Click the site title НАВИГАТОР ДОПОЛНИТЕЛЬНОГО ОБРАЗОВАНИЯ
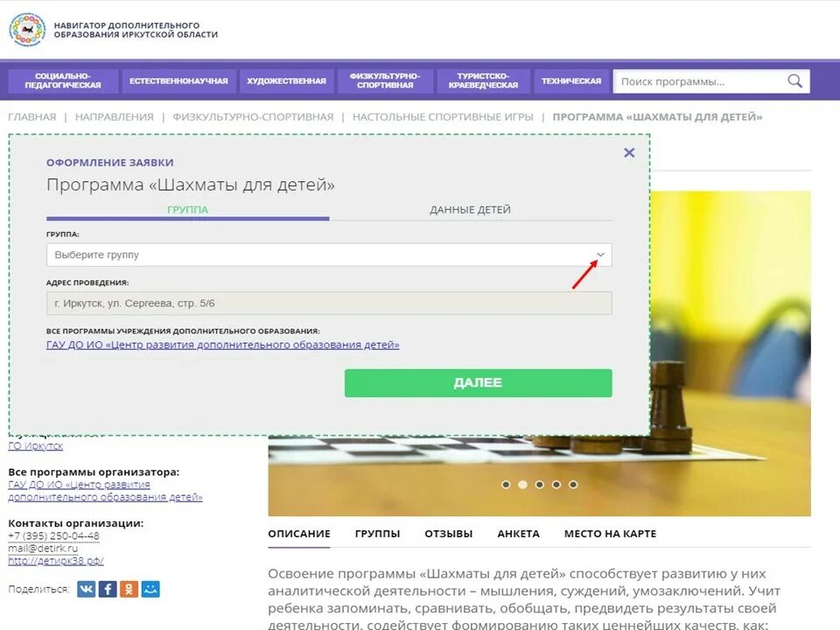Screen dimensions: 840x630 point(136,30)
